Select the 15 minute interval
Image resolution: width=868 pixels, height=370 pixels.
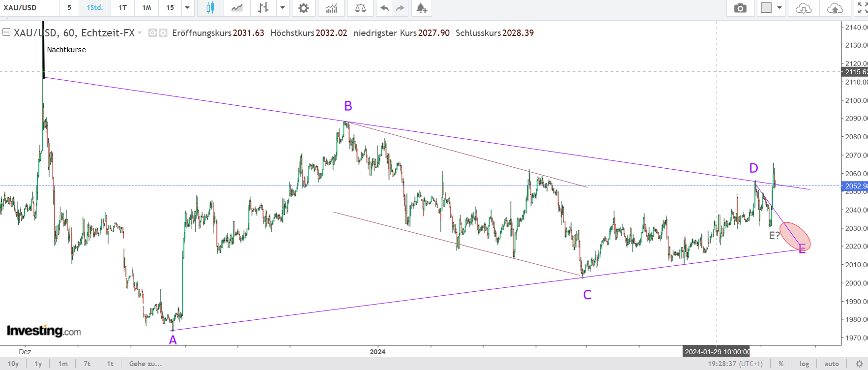[170, 8]
